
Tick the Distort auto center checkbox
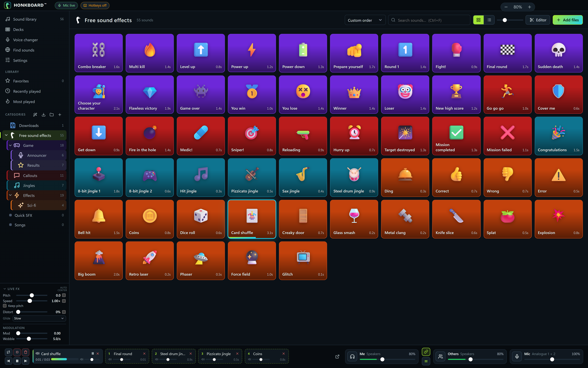click(x=64, y=312)
